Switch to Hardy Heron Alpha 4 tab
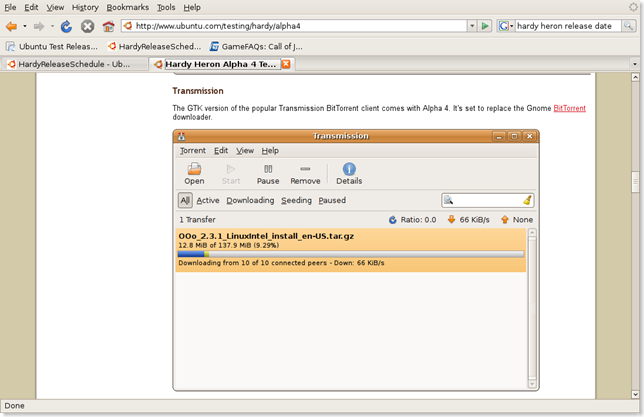The height and width of the screenshot is (417, 644). pyautogui.click(x=220, y=64)
